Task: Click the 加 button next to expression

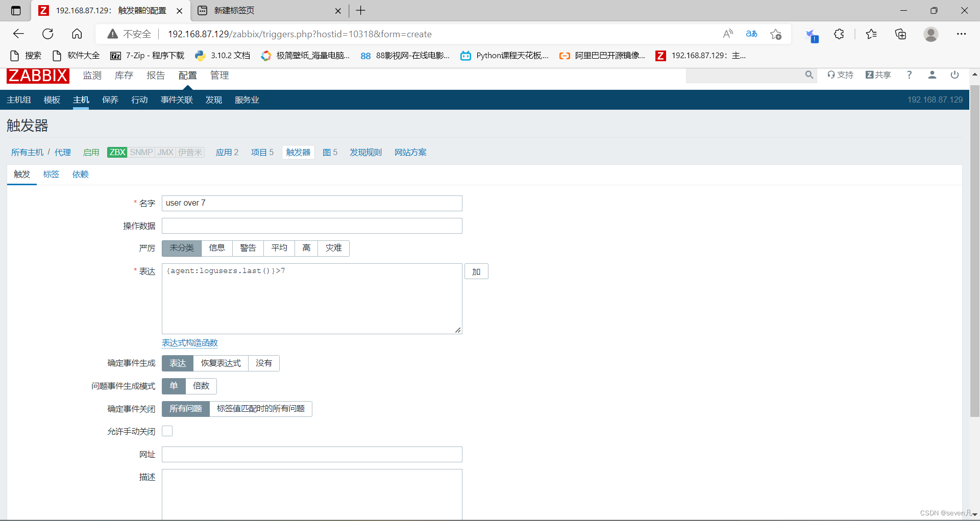Action: point(476,272)
